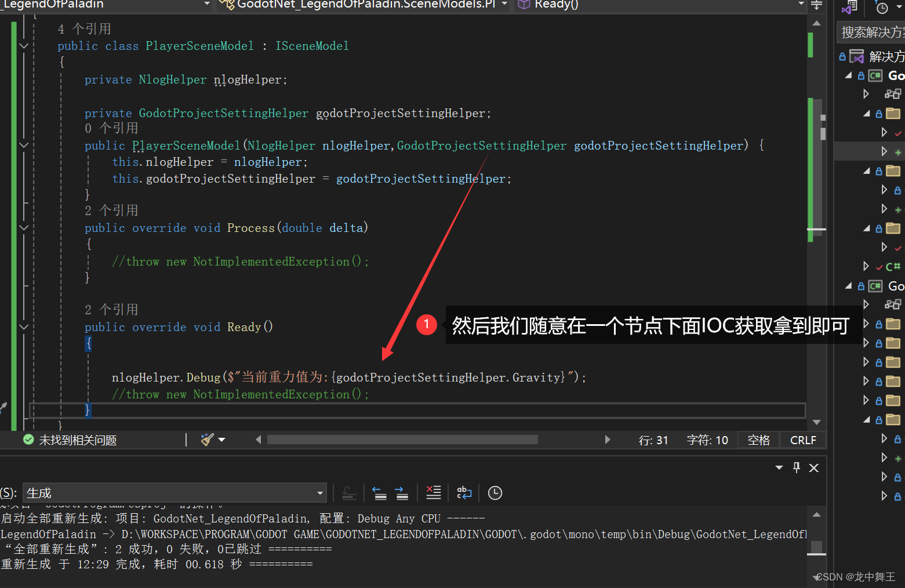
Task: Click the green no-issues check icon
Action: click(x=28, y=440)
